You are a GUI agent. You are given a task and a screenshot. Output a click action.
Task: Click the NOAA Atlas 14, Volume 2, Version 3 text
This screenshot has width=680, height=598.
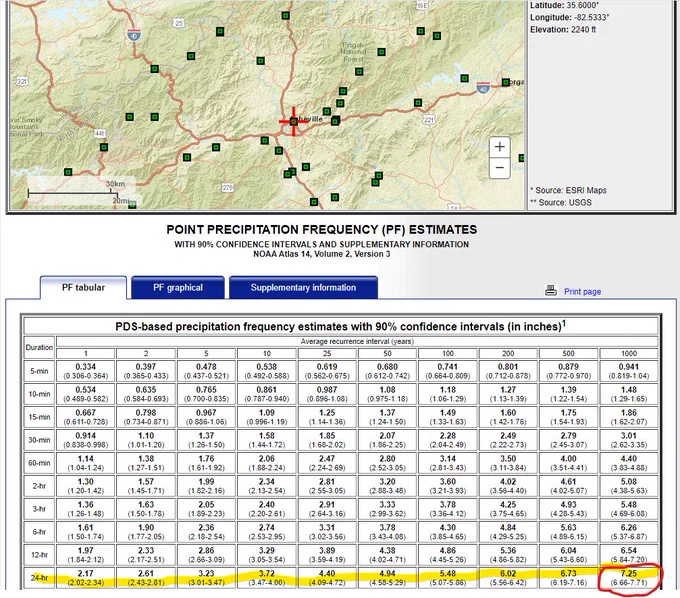click(x=321, y=254)
